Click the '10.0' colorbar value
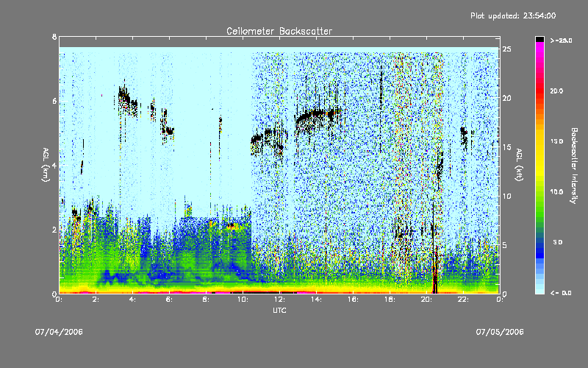This screenshot has width=588, height=368. [556, 192]
